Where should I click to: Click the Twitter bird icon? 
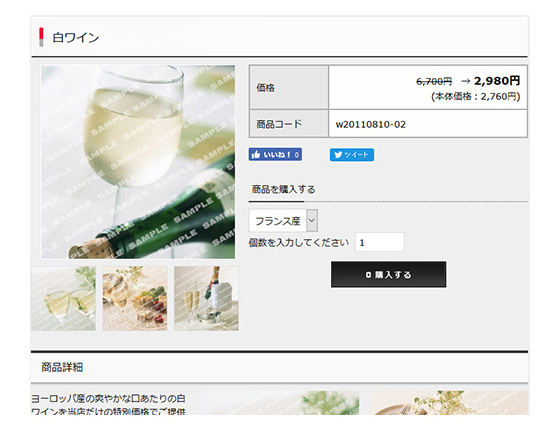[338, 155]
